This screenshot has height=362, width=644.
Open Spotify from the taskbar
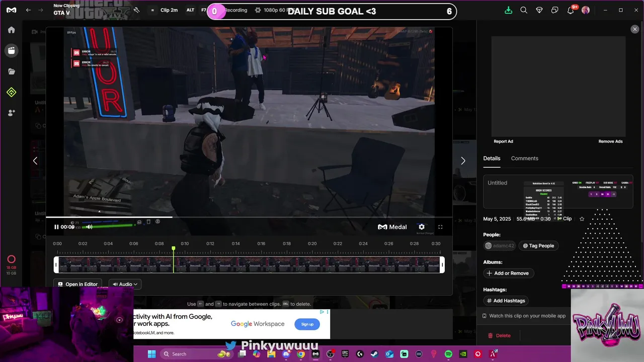tap(448, 354)
